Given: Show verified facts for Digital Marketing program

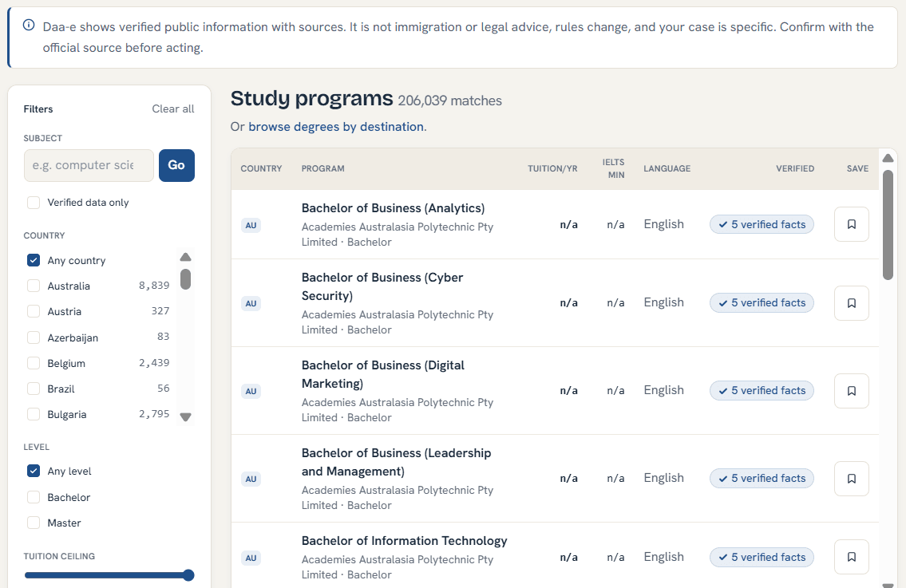Looking at the screenshot, I should [762, 390].
